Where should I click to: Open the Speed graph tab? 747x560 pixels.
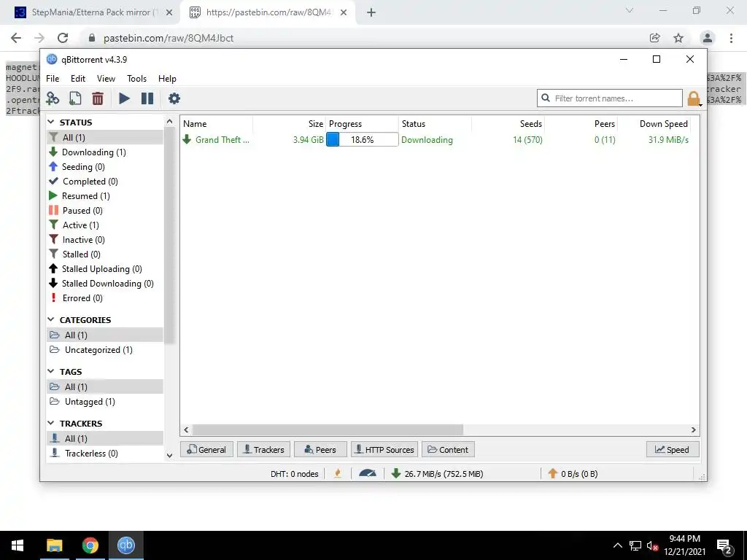[x=673, y=449]
